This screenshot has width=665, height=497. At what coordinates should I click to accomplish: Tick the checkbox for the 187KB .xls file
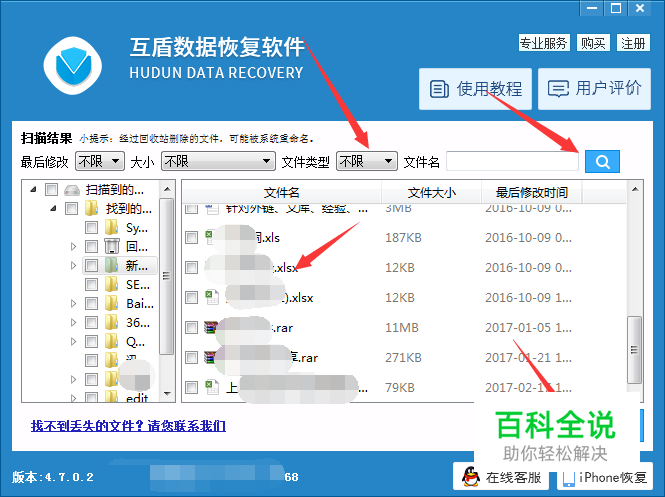pyautogui.click(x=192, y=237)
